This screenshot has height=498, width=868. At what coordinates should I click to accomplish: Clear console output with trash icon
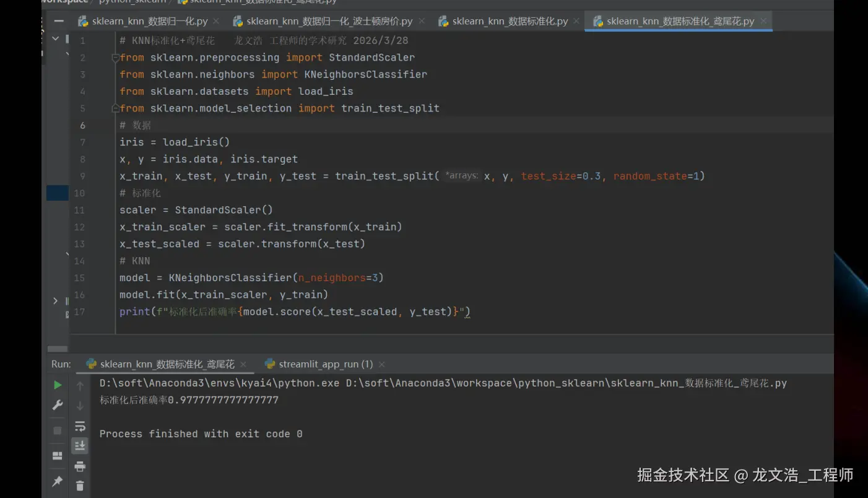point(80,486)
